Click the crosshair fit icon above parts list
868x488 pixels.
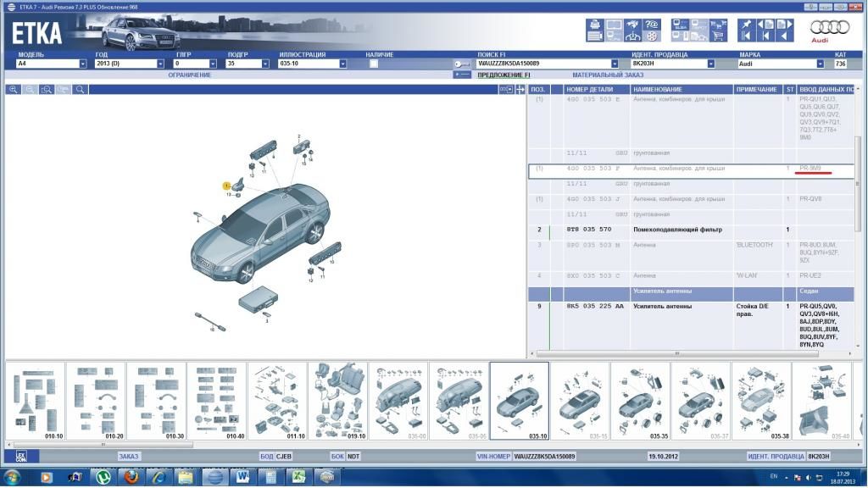pyautogui.click(x=520, y=89)
